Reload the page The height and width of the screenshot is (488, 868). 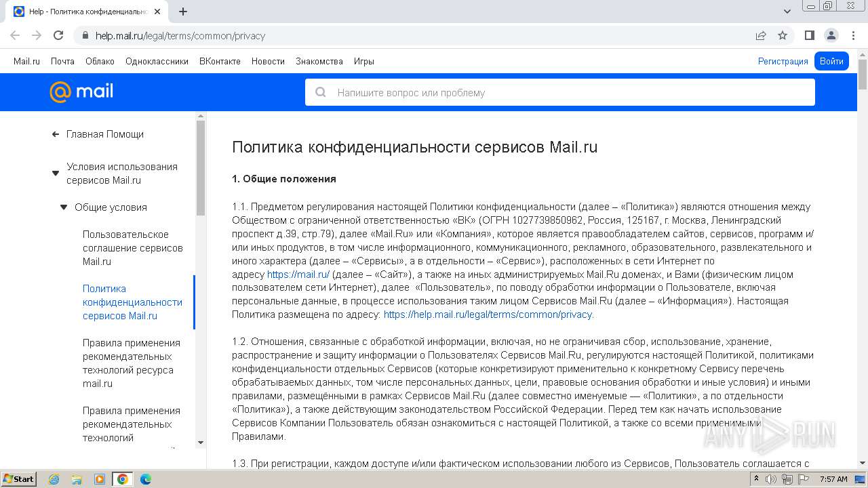coord(58,35)
